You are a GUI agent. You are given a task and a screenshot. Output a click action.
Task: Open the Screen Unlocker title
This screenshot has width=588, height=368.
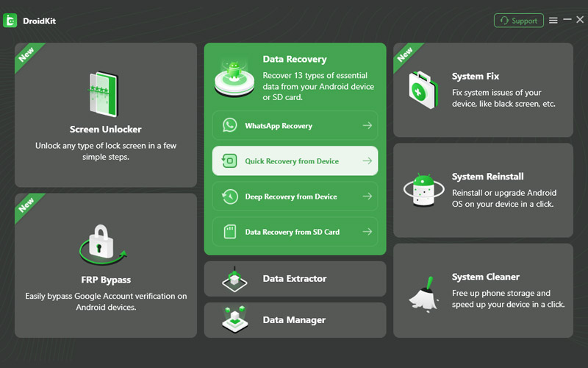pos(105,130)
